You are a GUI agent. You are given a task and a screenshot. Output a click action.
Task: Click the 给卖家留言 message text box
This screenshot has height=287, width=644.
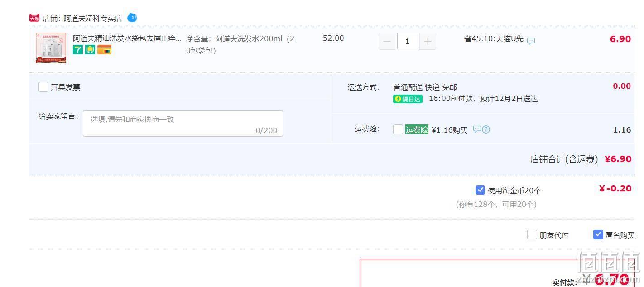(x=183, y=124)
